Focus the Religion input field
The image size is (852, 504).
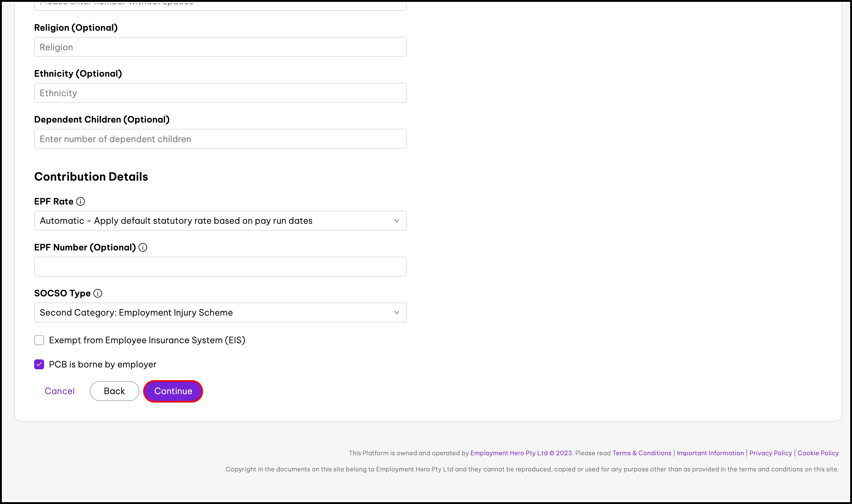click(220, 47)
